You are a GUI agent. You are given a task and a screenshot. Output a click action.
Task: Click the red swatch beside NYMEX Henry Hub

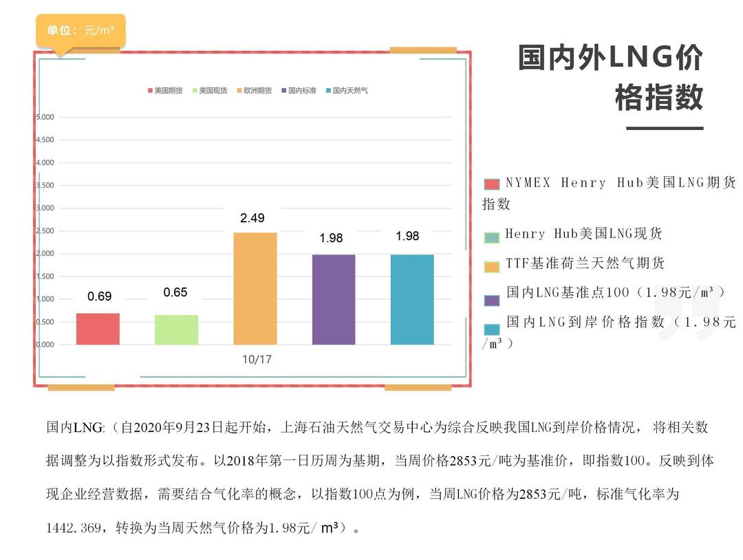[x=492, y=184]
